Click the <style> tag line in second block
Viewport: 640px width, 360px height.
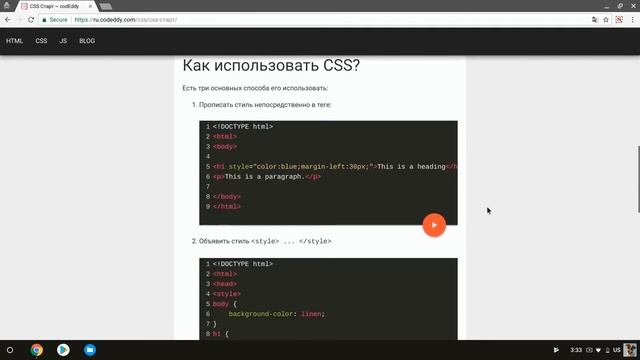227,294
